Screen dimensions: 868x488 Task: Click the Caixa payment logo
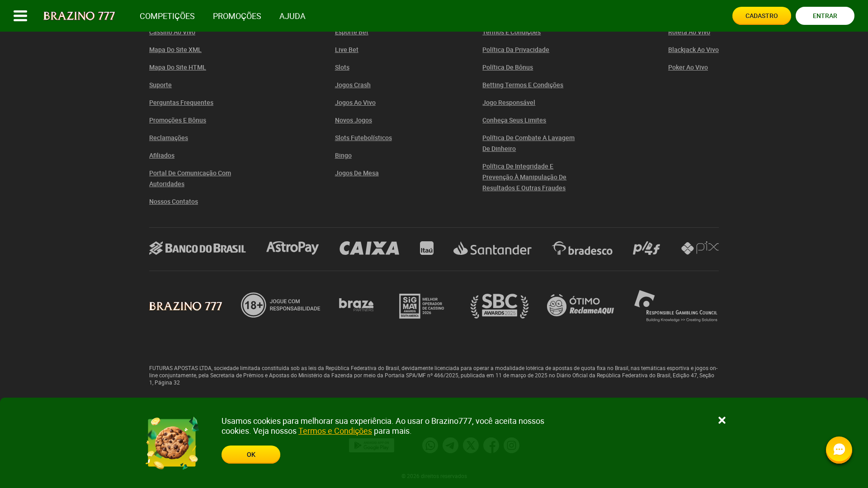click(x=369, y=248)
